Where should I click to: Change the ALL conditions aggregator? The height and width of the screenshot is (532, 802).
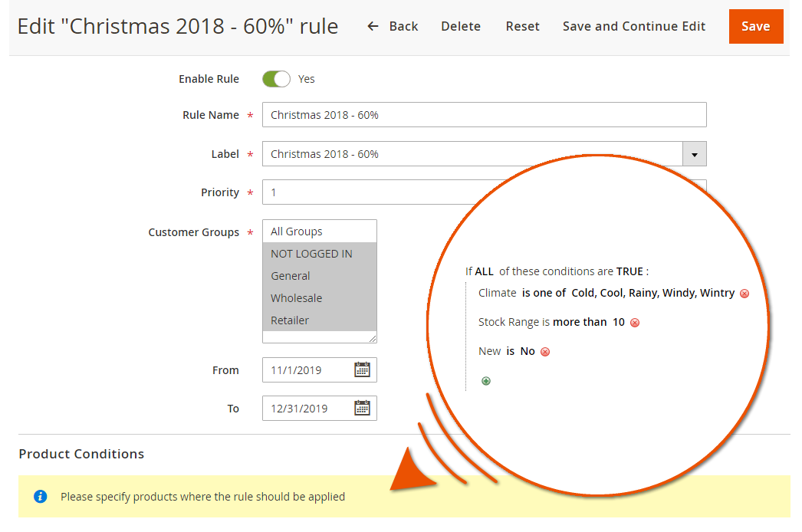click(x=484, y=271)
